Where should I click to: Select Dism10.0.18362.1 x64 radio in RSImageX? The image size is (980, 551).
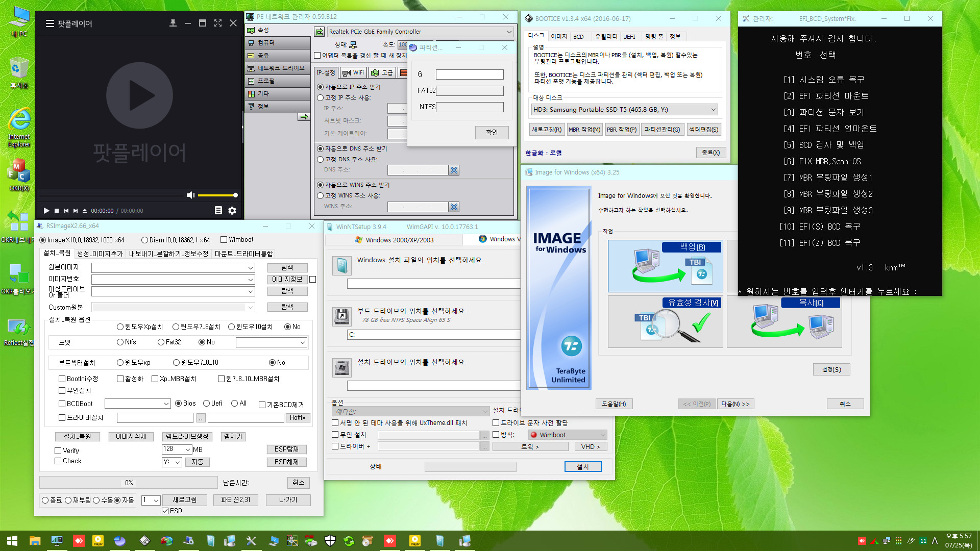click(x=145, y=240)
